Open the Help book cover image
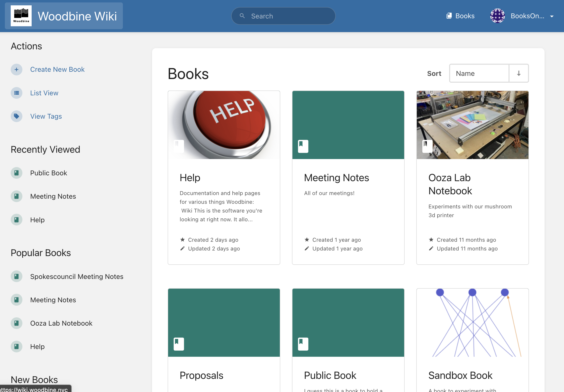This screenshot has width=564, height=392. [x=224, y=125]
